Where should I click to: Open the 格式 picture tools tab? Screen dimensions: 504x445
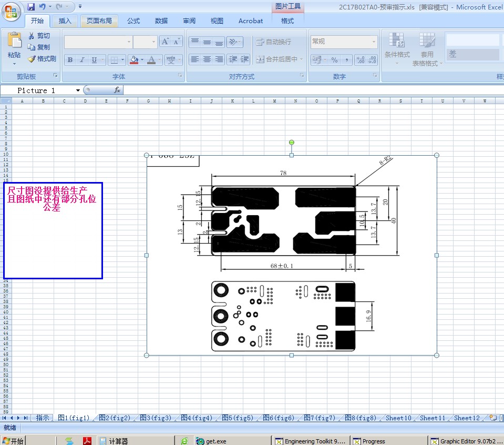point(287,21)
